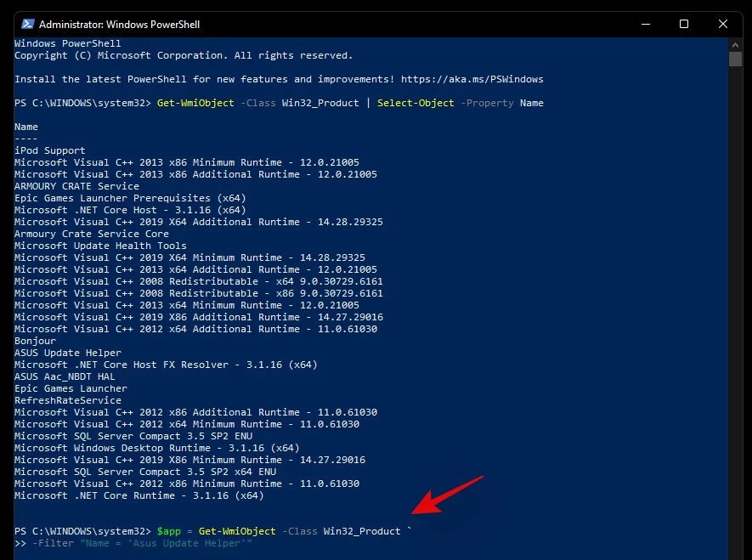Click the -Filter parameter on continuation line

click(x=53, y=543)
